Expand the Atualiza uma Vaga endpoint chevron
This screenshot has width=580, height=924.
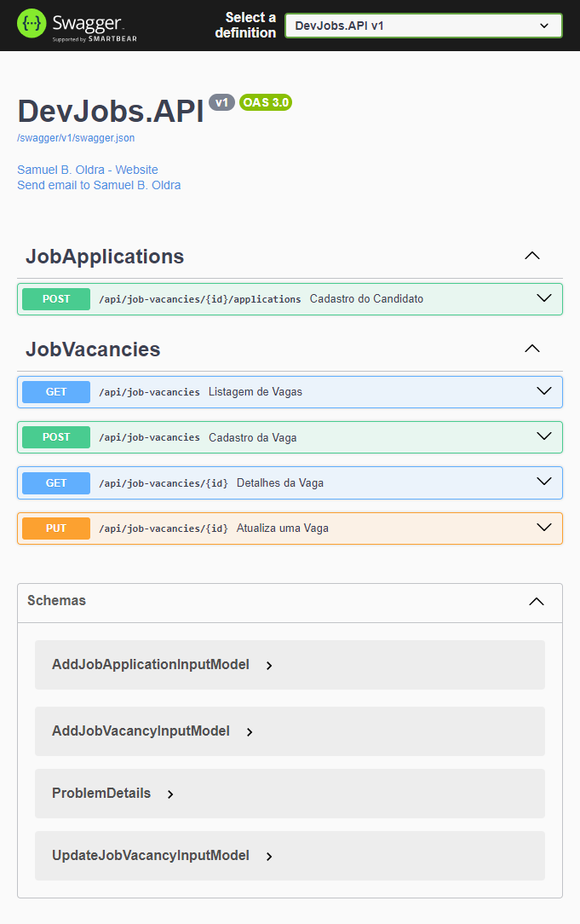(x=544, y=528)
